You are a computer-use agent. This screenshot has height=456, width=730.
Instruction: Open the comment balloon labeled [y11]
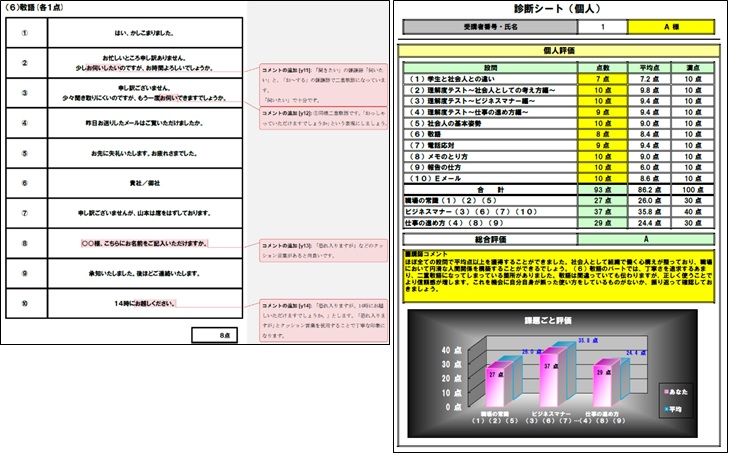[x=324, y=85]
